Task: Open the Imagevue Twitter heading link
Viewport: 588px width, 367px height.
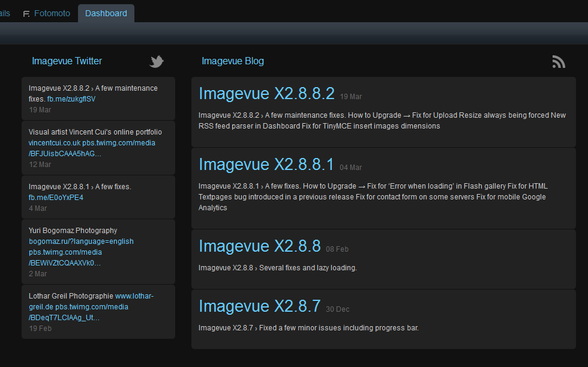Action: click(67, 61)
